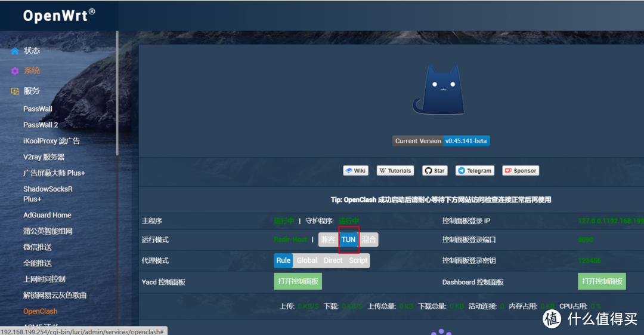The image size is (644, 335).
Task: Open PassWall service page
Action: [x=38, y=109]
